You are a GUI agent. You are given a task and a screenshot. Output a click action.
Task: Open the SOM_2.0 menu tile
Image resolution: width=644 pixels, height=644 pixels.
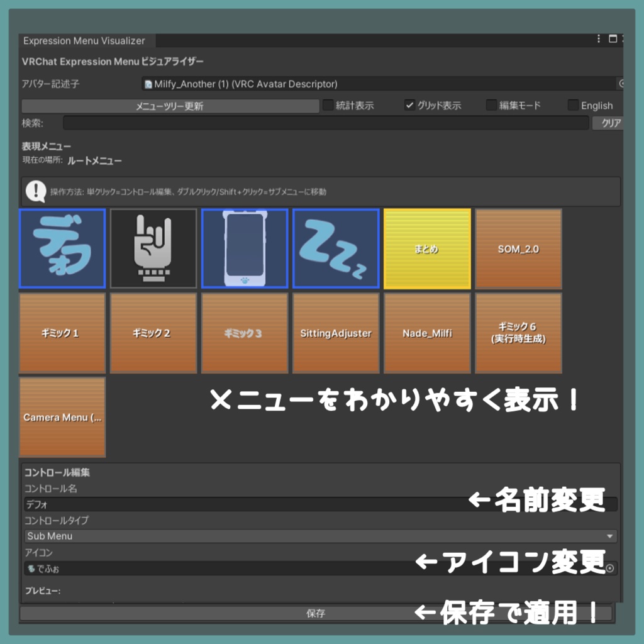tap(518, 248)
